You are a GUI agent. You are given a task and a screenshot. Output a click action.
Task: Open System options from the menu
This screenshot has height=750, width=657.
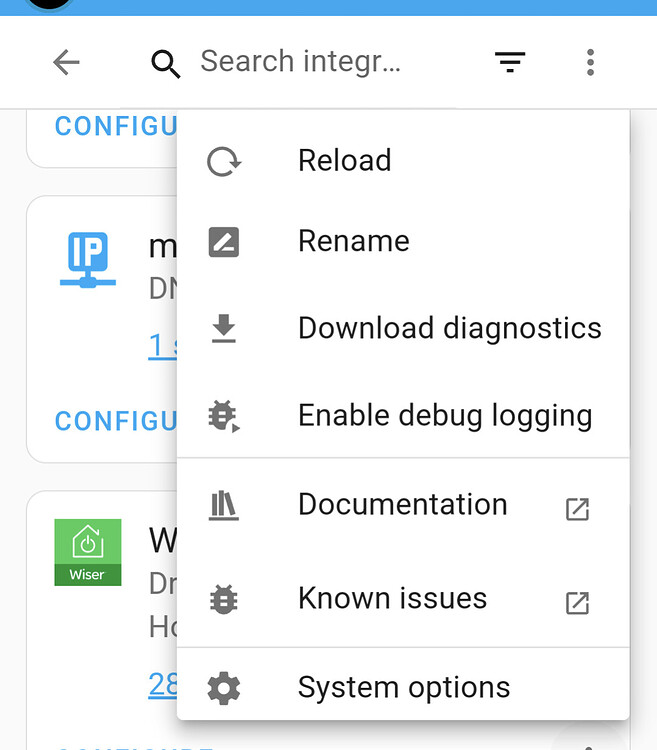point(403,687)
